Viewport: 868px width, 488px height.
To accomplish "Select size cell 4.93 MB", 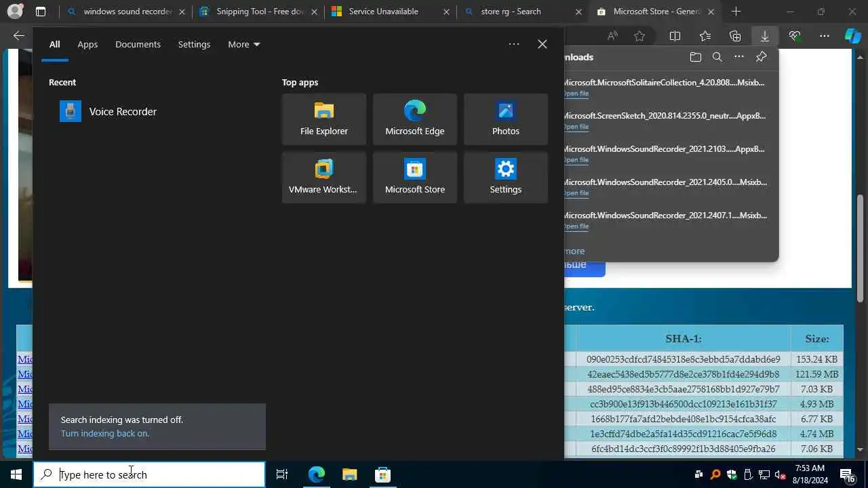I will point(817,404).
